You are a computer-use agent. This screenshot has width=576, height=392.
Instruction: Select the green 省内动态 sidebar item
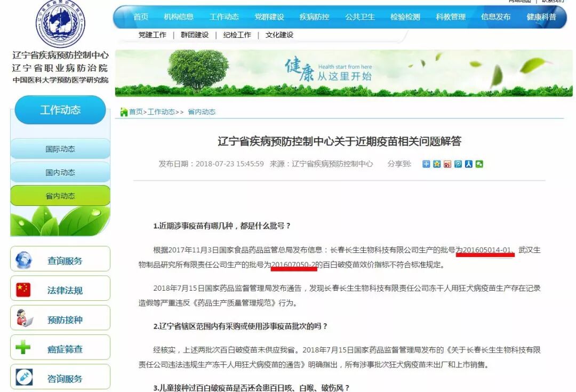coord(60,196)
